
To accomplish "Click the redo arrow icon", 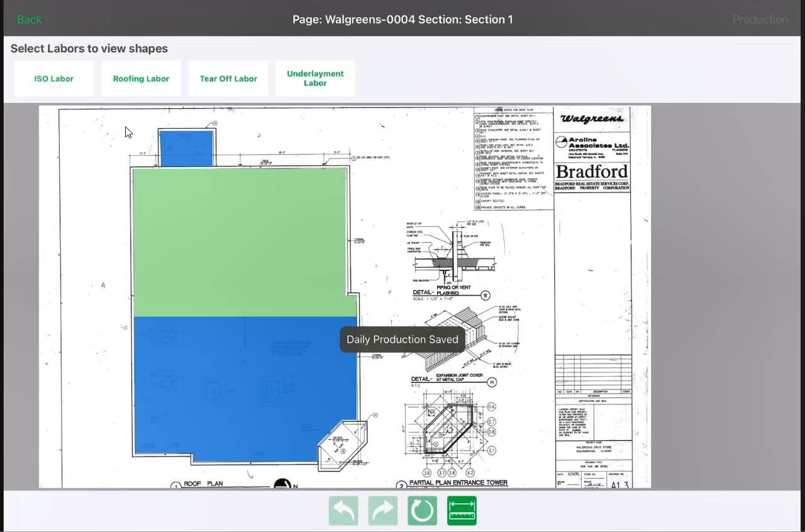I will (383, 511).
